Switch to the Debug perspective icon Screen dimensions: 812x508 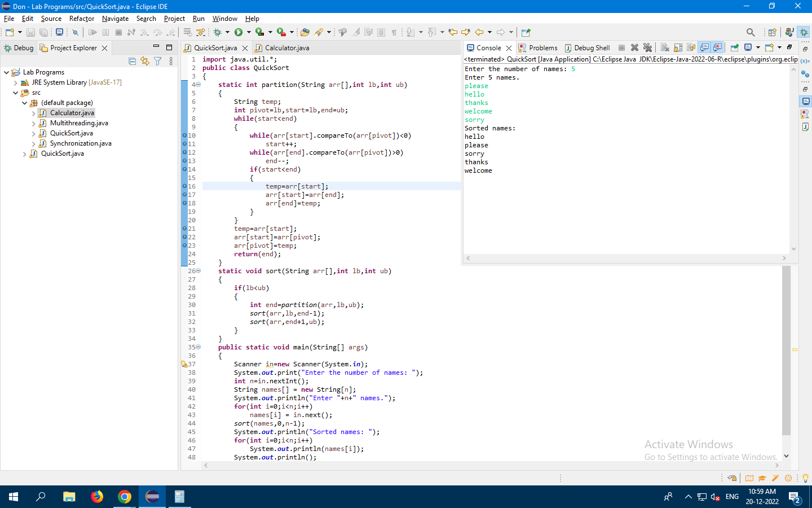point(804,32)
